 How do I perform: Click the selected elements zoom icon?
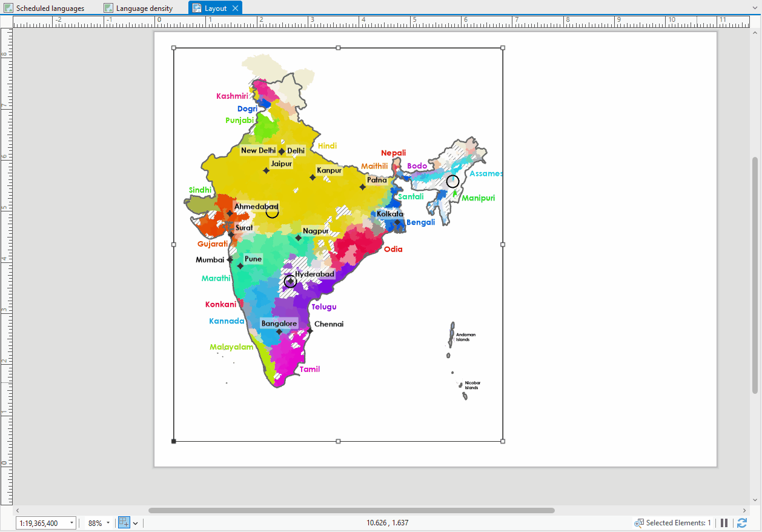(x=638, y=523)
